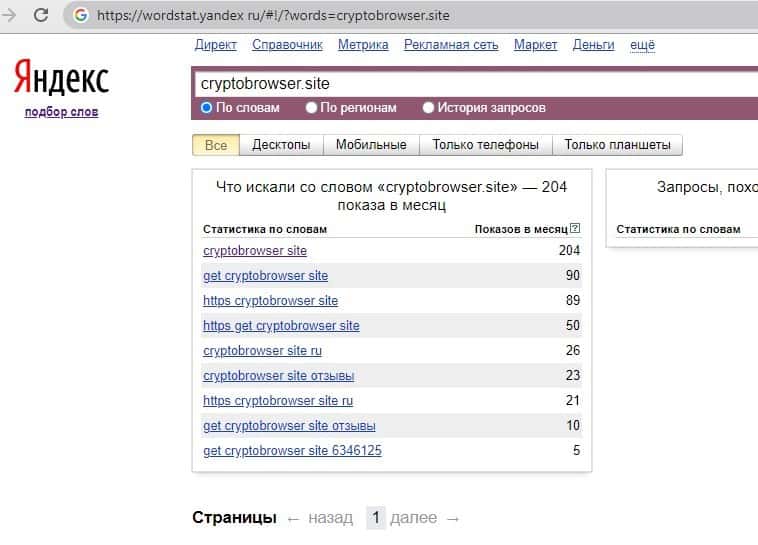The image size is (758, 545).
Task: Open the Директ link
Action: (x=215, y=45)
